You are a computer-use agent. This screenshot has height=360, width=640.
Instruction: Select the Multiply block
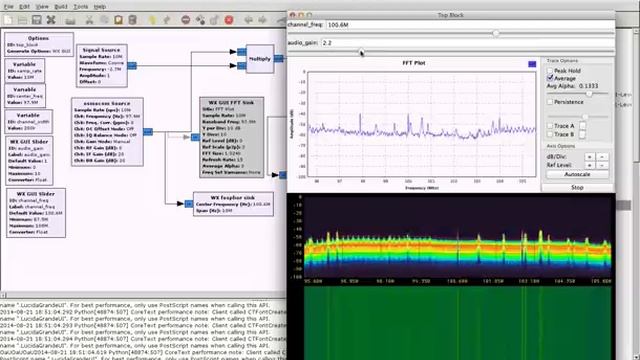[260, 59]
